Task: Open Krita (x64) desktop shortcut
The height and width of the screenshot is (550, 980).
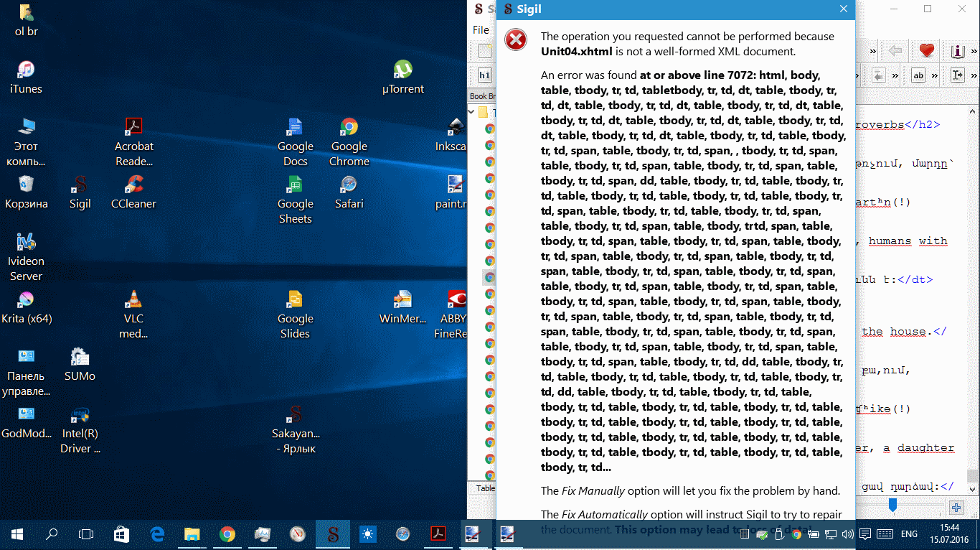Action: pos(27,307)
